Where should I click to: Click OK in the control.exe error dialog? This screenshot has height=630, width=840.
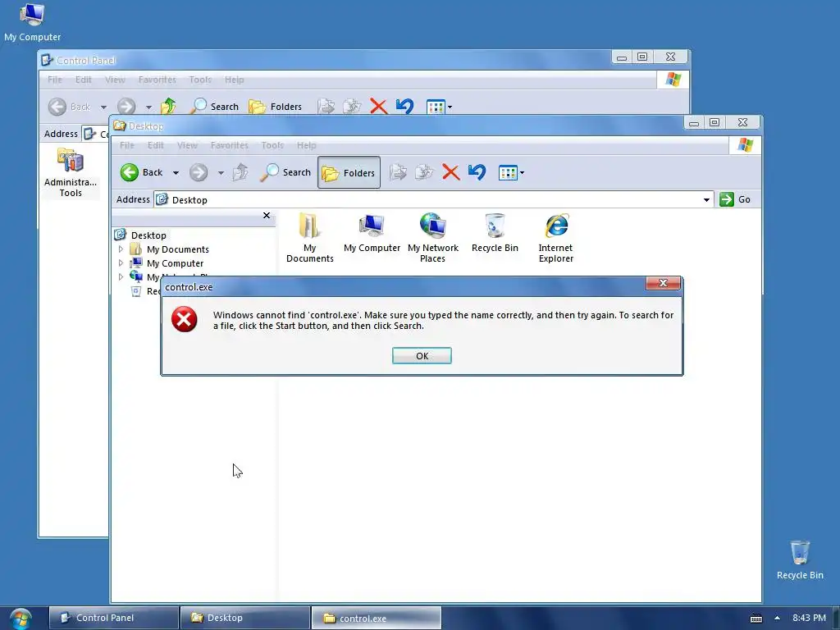pos(422,356)
